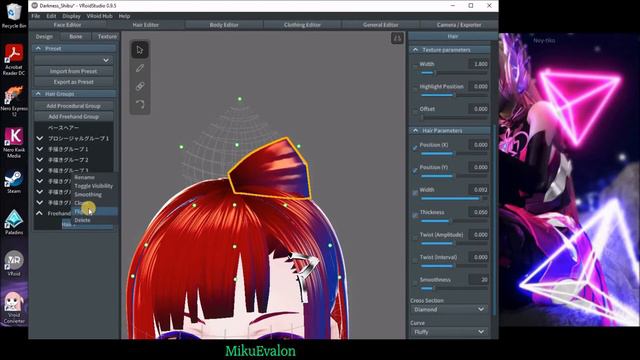Select the curved arrow control tool

pos(140,104)
